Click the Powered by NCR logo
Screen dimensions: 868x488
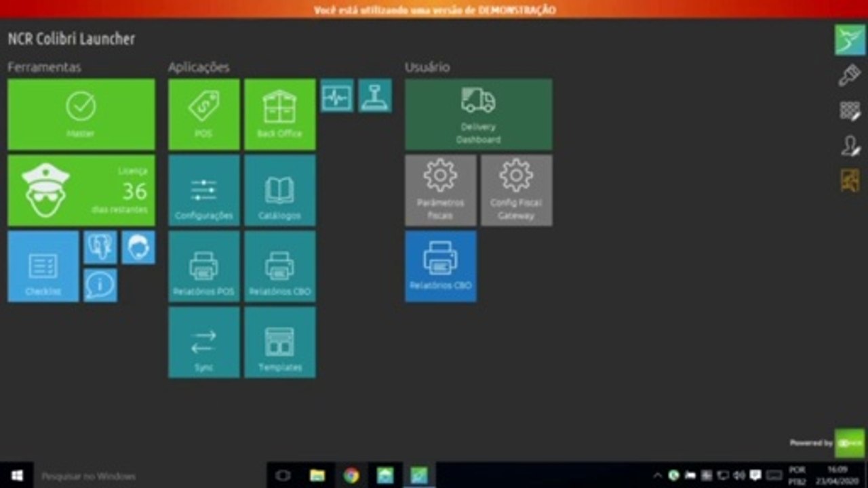click(849, 443)
